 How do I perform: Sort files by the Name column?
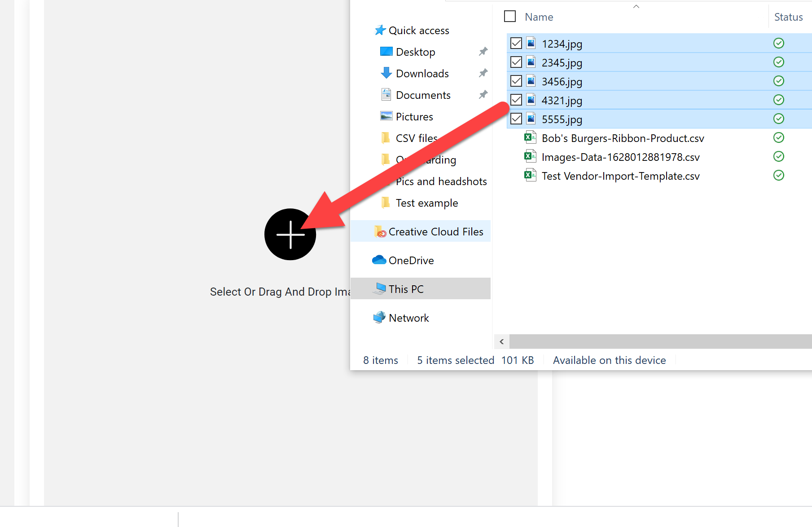pos(539,17)
